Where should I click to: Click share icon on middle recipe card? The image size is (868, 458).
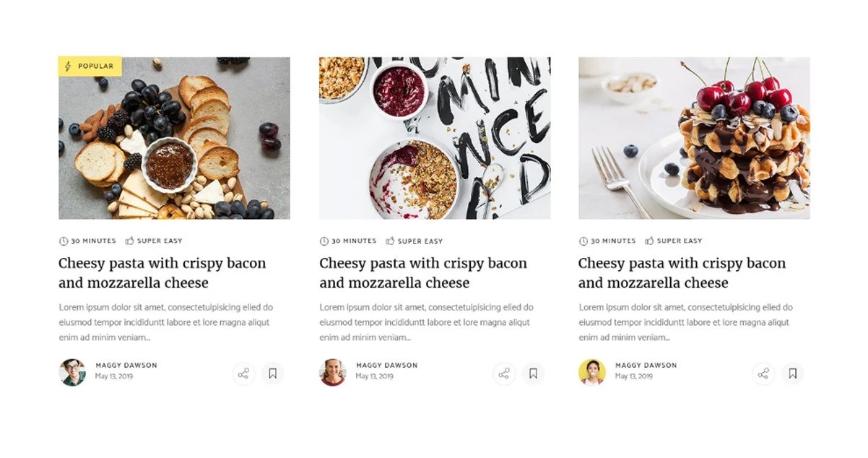[504, 373]
